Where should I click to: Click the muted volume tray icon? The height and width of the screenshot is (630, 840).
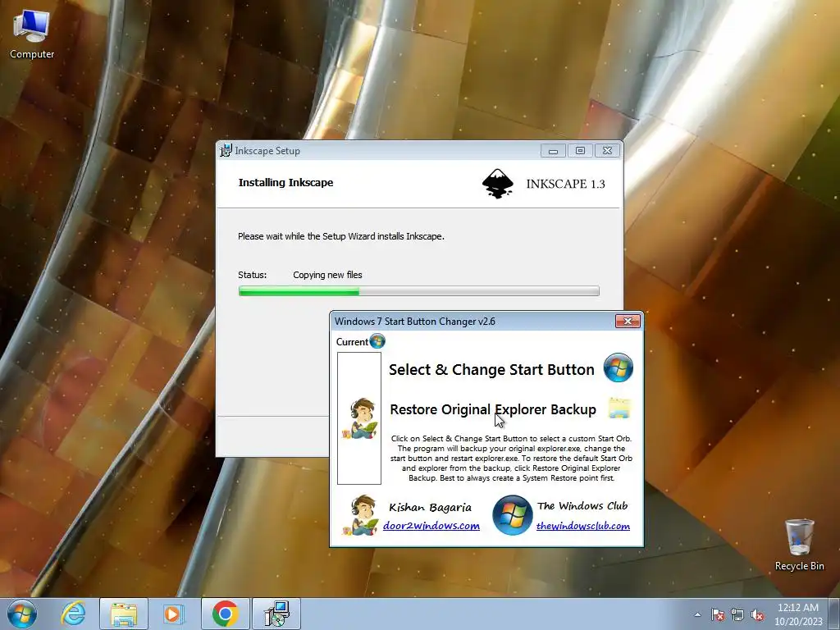click(x=757, y=615)
